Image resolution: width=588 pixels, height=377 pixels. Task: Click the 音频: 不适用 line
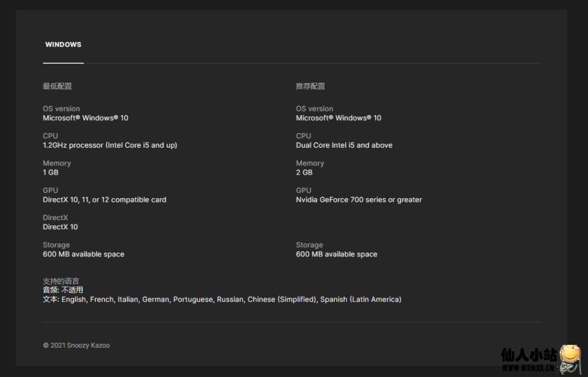[63, 290]
